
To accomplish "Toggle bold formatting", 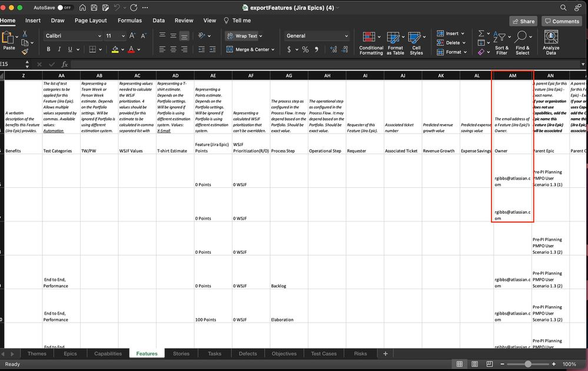I will click(48, 49).
